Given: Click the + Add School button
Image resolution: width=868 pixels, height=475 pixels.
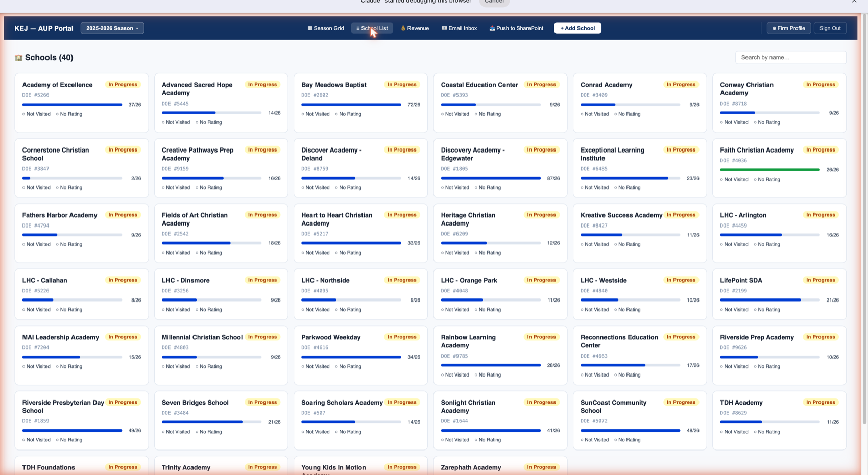Looking at the screenshot, I should [577, 28].
